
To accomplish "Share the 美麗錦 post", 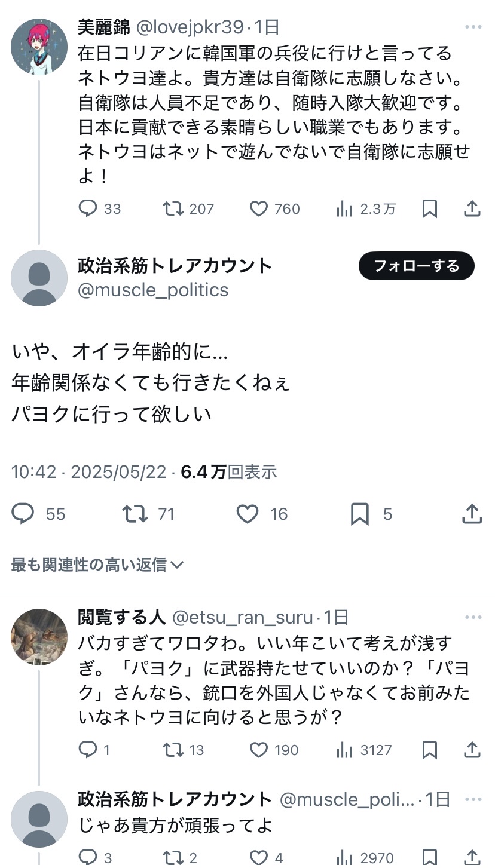I will 472,208.
